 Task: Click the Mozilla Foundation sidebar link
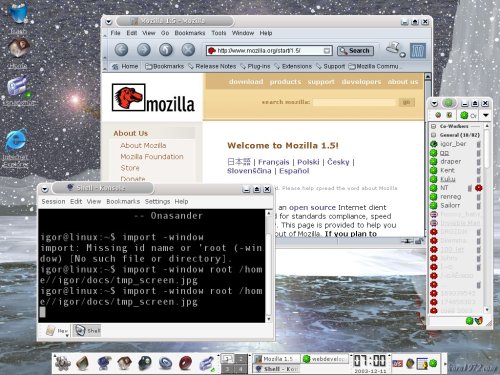(x=152, y=157)
